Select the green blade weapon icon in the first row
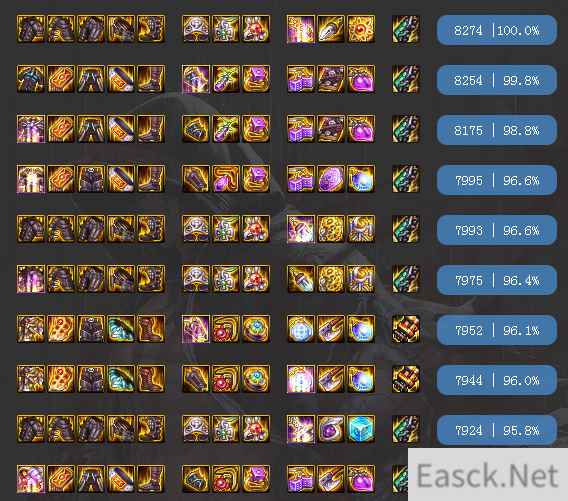 pos(406,29)
